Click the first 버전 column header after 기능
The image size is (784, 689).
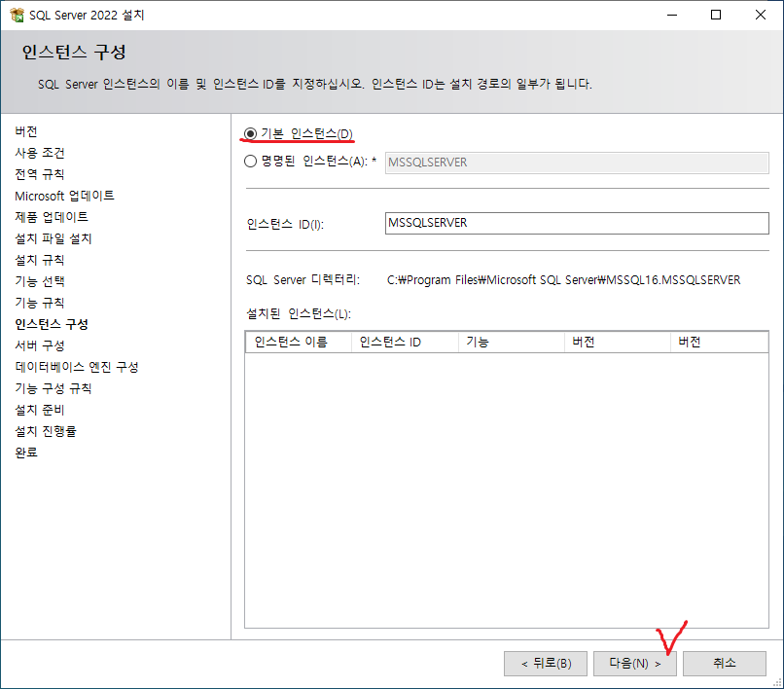618,343
